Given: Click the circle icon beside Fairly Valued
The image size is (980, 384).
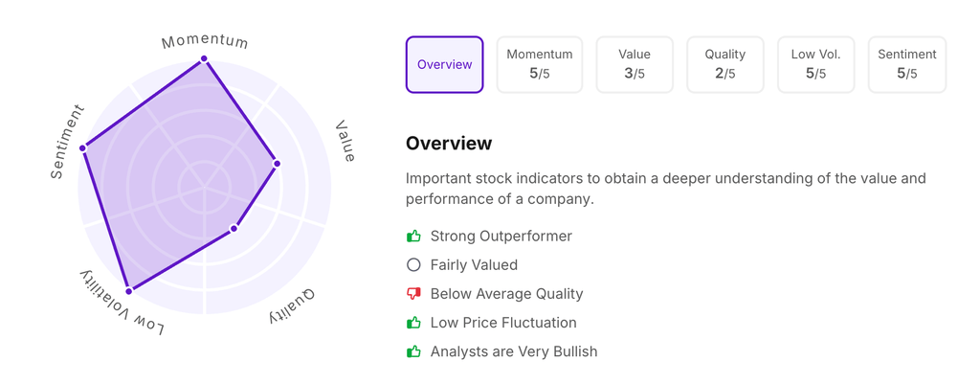Looking at the screenshot, I should [413, 264].
